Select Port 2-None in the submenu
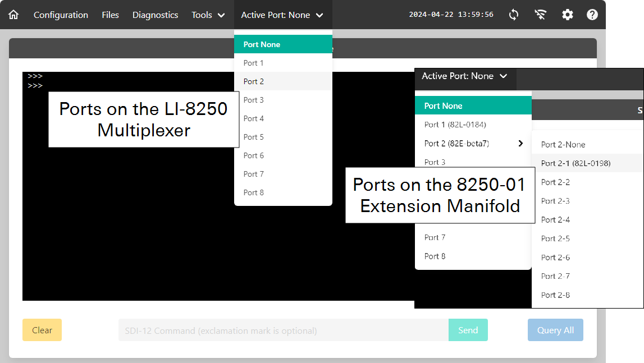The height and width of the screenshot is (363, 644). 587,145
